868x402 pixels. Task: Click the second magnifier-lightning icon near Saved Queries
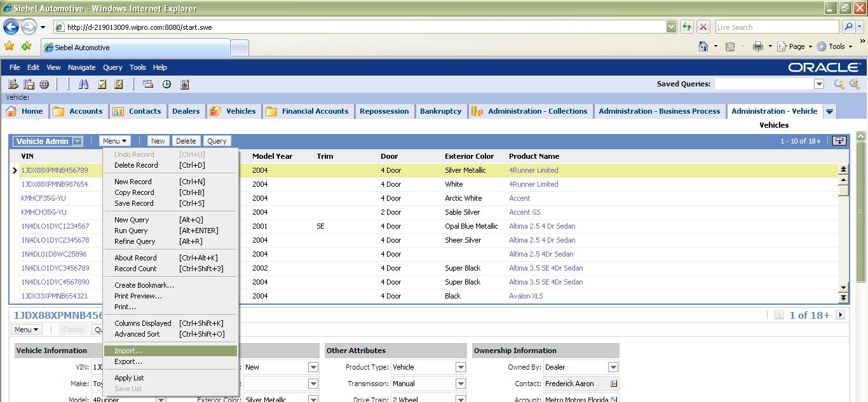tap(855, 84)
